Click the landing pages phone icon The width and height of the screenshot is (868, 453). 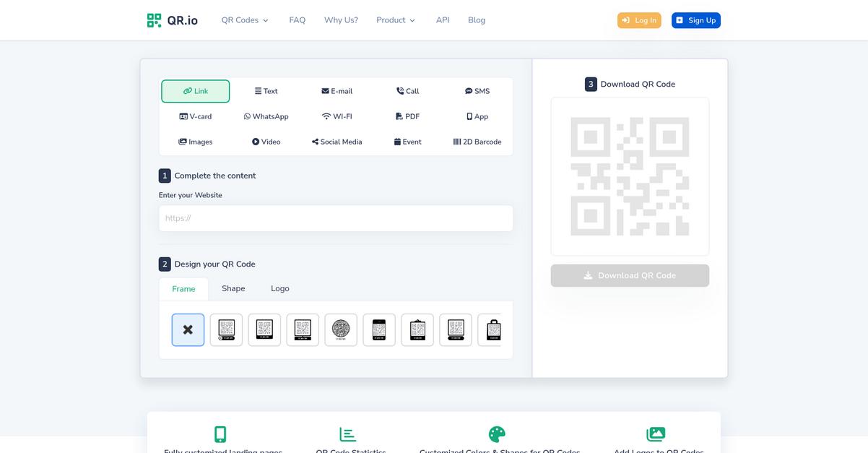coord(220,434)
